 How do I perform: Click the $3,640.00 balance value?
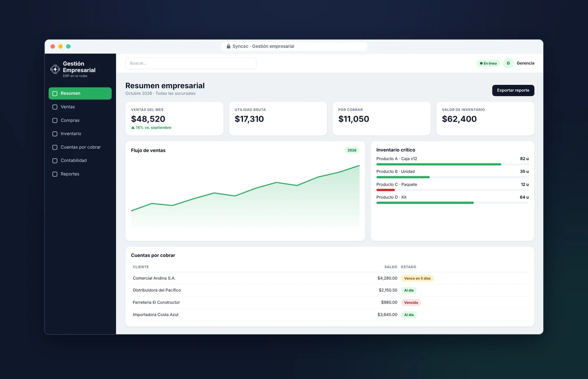click(x=387, y=315)
